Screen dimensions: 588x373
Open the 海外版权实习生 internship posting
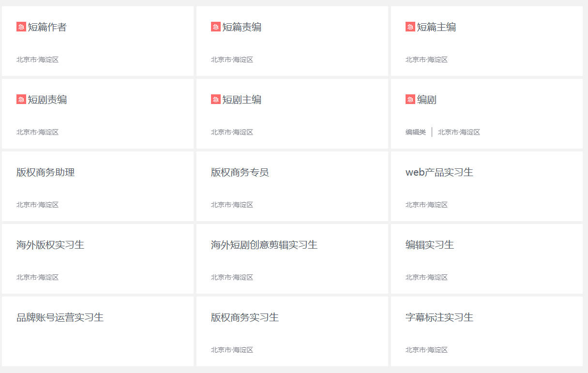50,245
